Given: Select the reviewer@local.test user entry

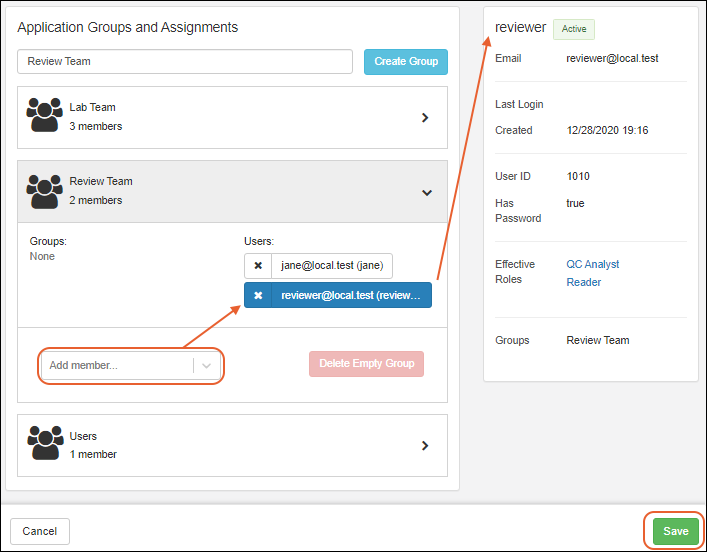Looking at the screenshot, I should (x=350, y=295).
